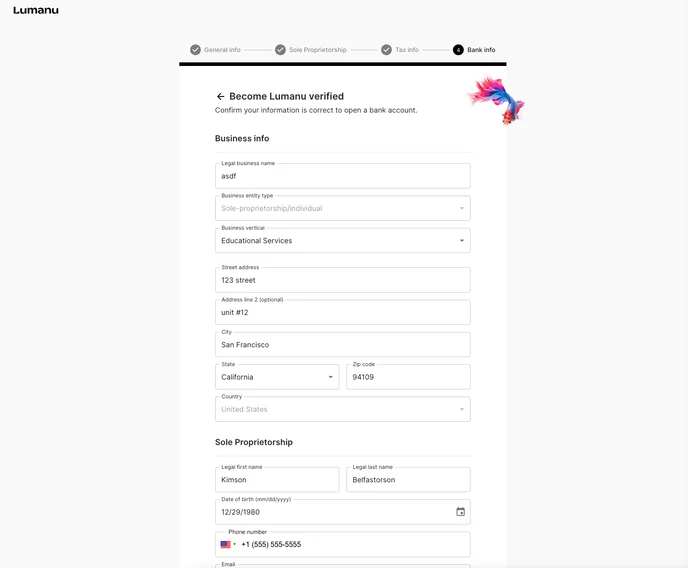Open the Country dropdown
The image size is (688, 568).
(461, 409)
